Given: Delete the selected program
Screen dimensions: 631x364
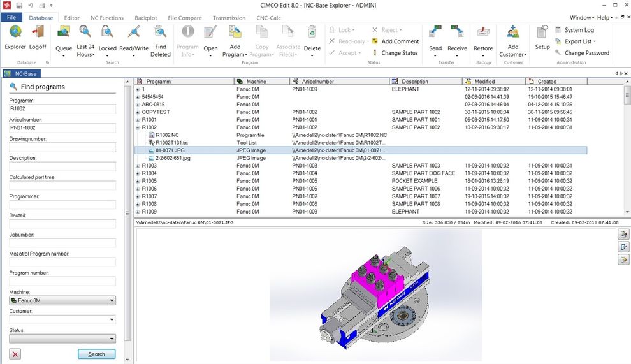Looking at the screenshot, I should (312, 40).
